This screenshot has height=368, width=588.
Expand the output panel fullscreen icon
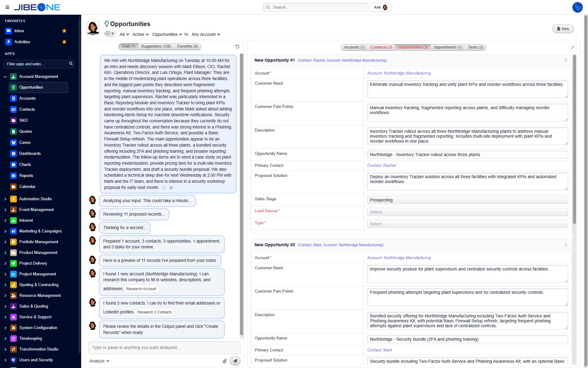coord(572,48)
